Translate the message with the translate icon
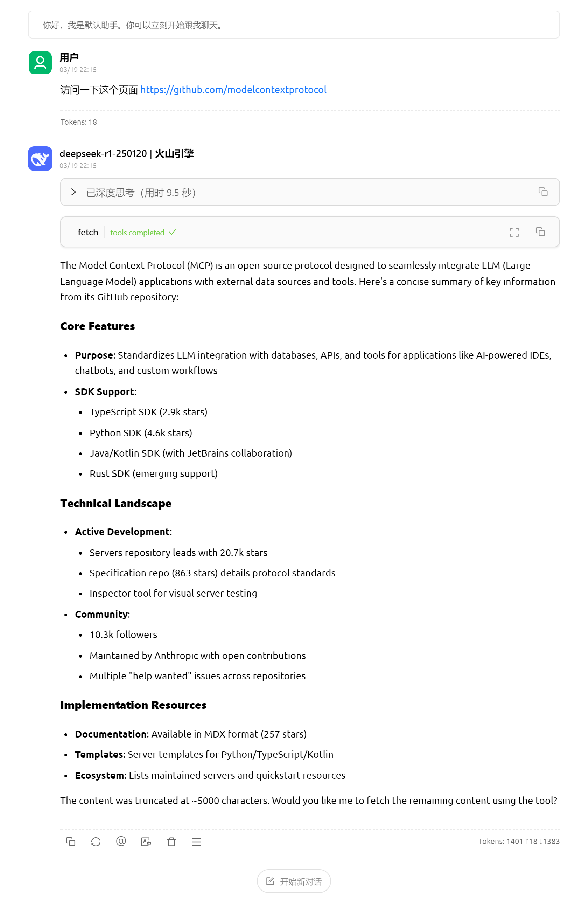 pos(146,842)
